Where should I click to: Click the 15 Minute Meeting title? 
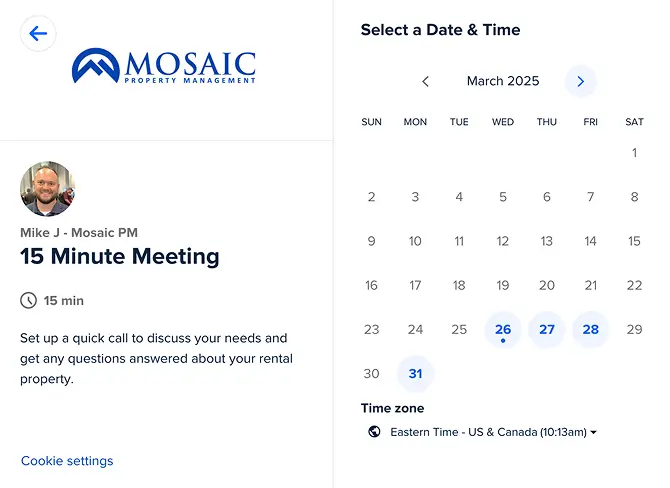pyautogui.click(x=120, y=257)
